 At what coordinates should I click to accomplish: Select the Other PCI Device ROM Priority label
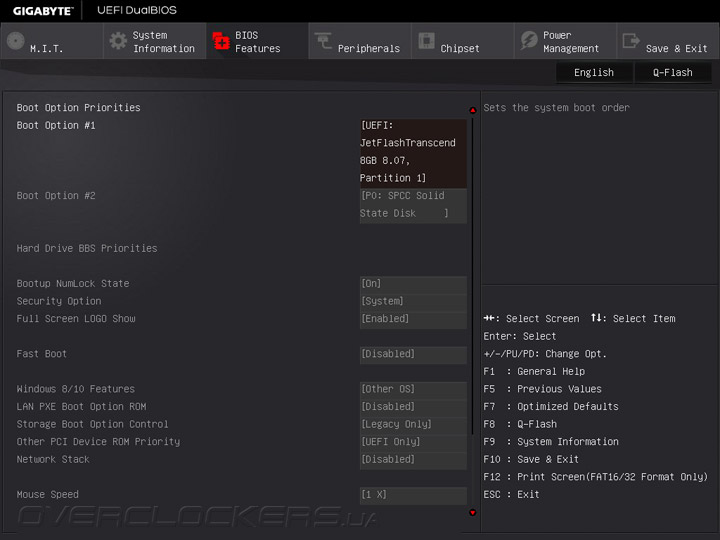[98, 442]
